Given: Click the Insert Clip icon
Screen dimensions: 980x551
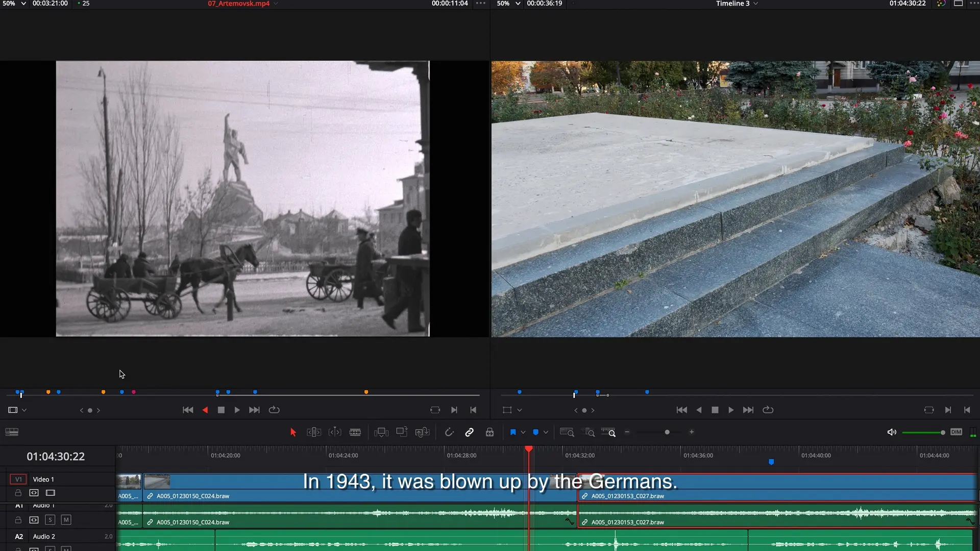Looking at the screenshot, I should [381, 432].
